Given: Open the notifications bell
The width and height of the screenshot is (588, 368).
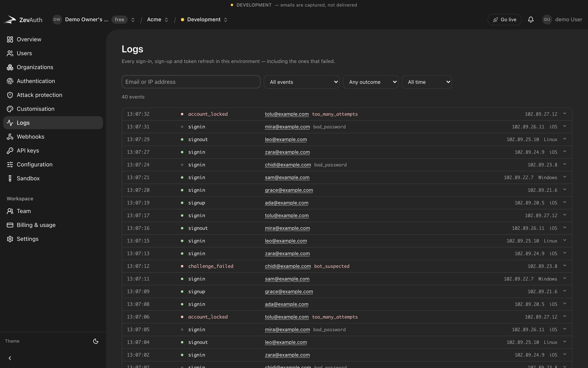Looking at the screenshot, I should [531, 19].
